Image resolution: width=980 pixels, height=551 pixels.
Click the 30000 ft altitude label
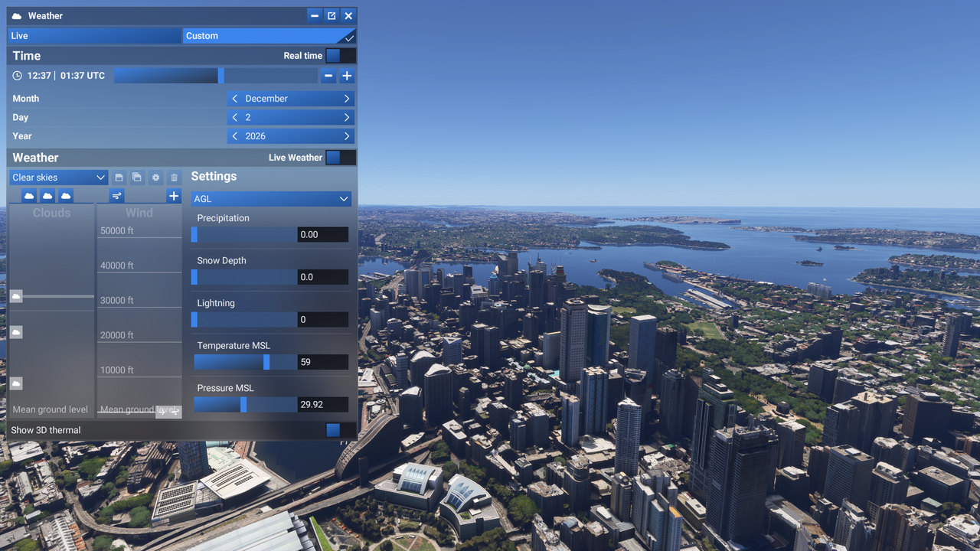(117, 300)
